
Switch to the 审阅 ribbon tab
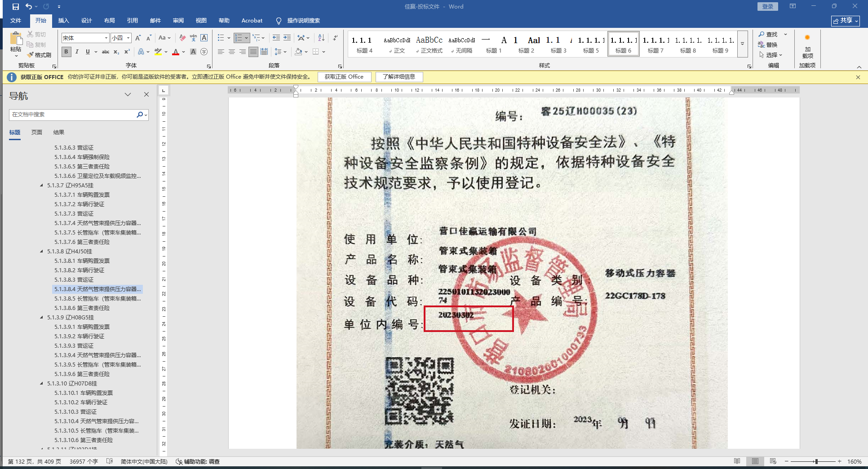tap(178, 21)
